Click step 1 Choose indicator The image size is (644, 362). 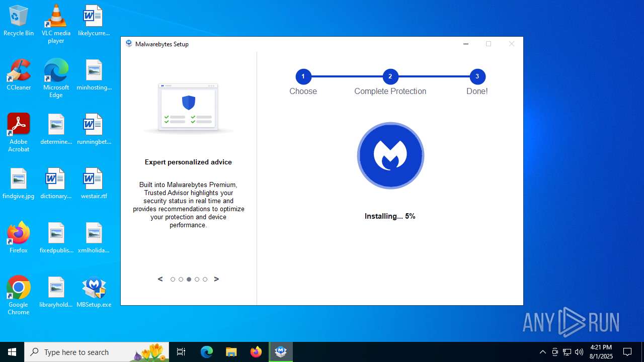[303, 77]
